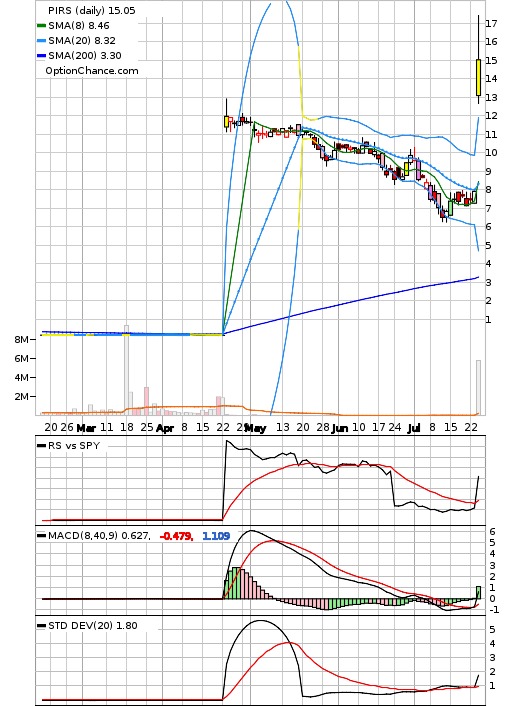
Task: Click the red -0.479 MACD signal value
Action: pyautogui.click(x=176, y=536)
